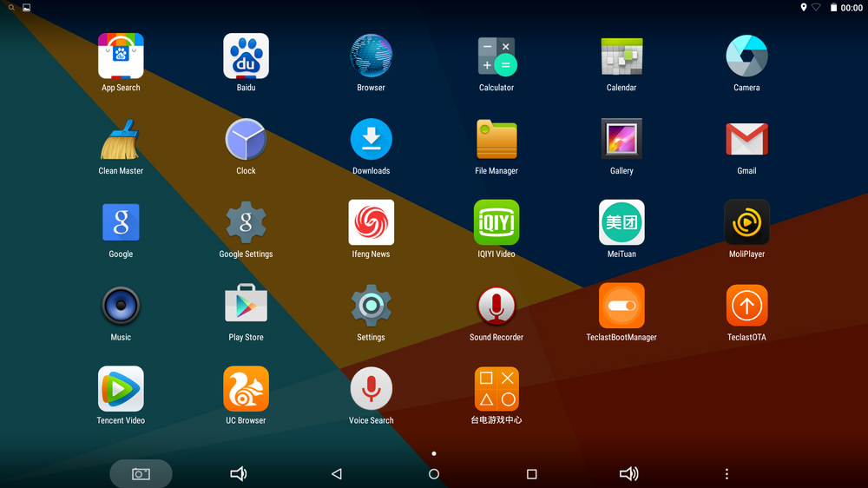
Task: Open IQIYI Video app
Action: tap(496, 223)
